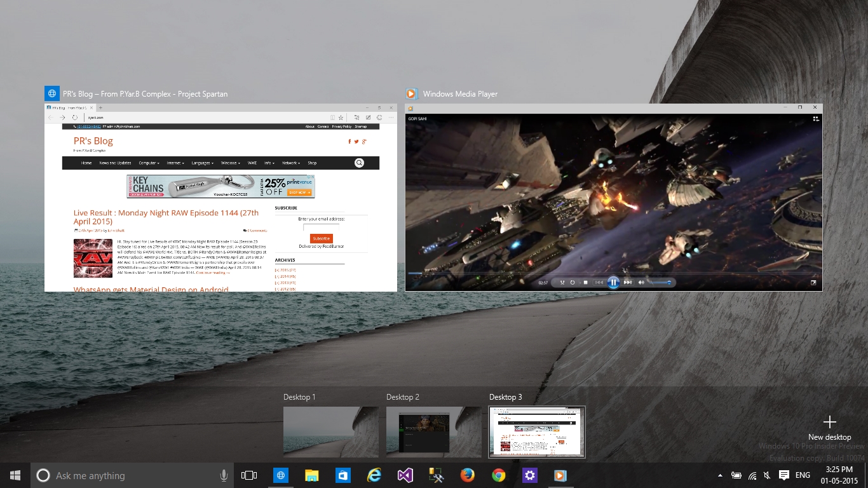Launch Firefox from the taskbar

[x=467, y=475]
